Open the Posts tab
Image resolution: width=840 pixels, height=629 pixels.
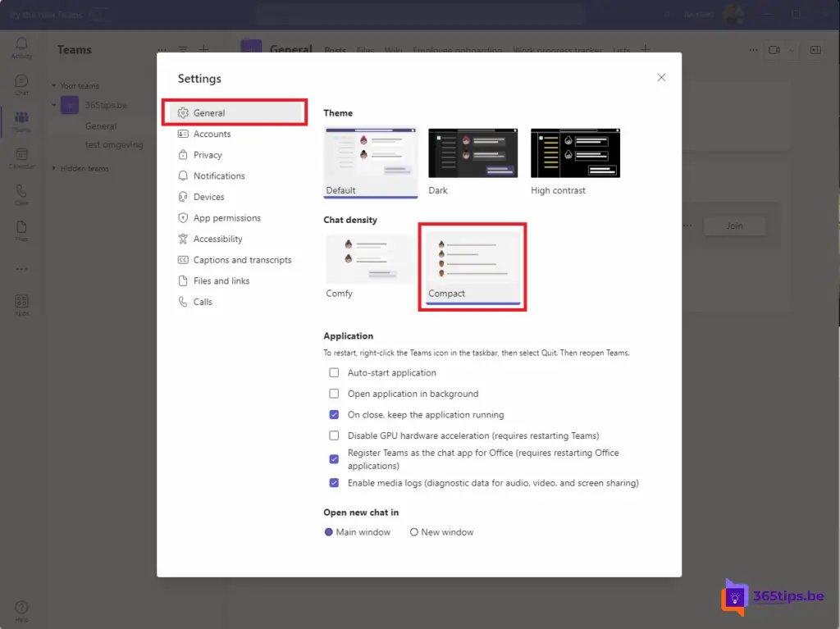pos(335,50)
